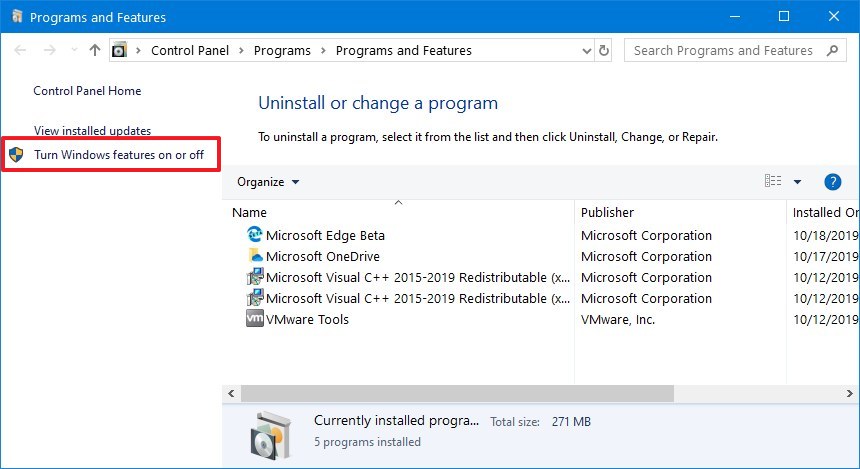Viewport: 860px width, 469px height.
Task: Click the 5 programs installed text
Action: tap(367, 442)
